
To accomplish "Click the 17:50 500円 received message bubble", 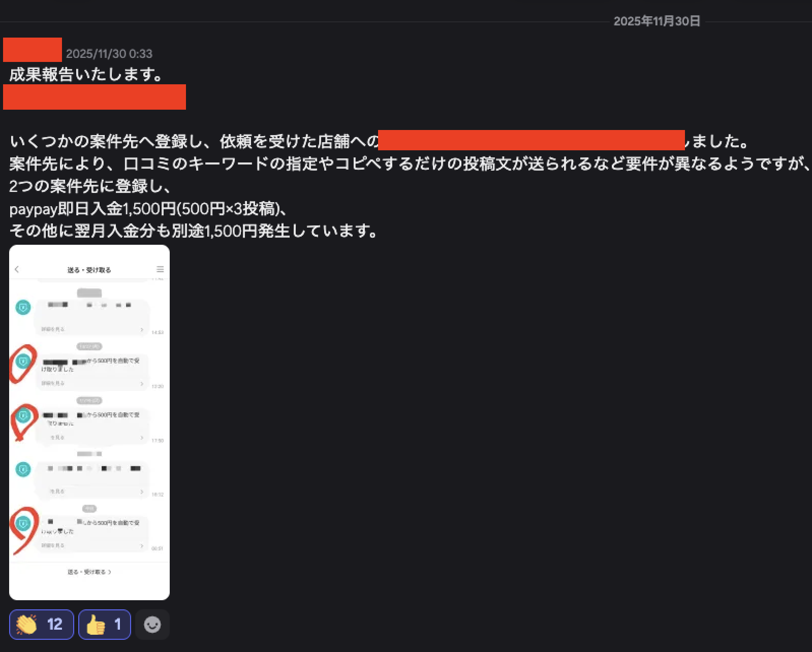I will (91, 426).
